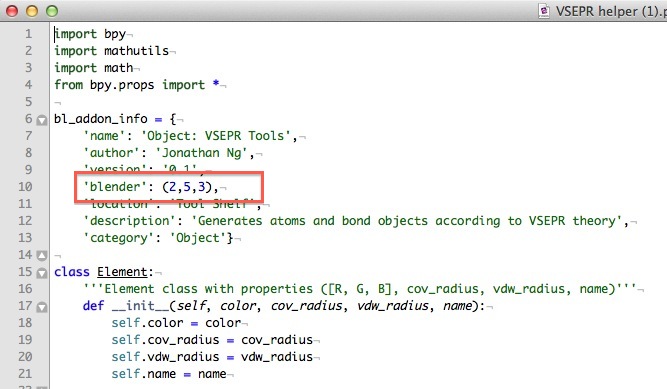
Task: Click the 'bl_addon_info' variable name
Action: (101, 119)
